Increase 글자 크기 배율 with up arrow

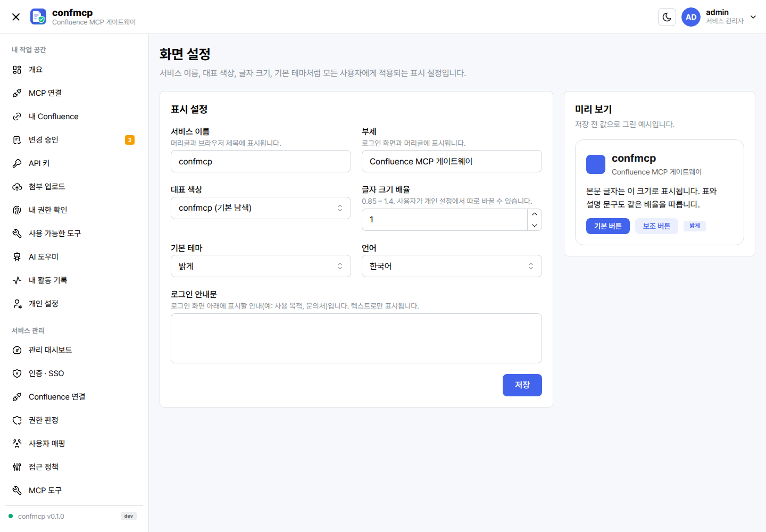535,214
